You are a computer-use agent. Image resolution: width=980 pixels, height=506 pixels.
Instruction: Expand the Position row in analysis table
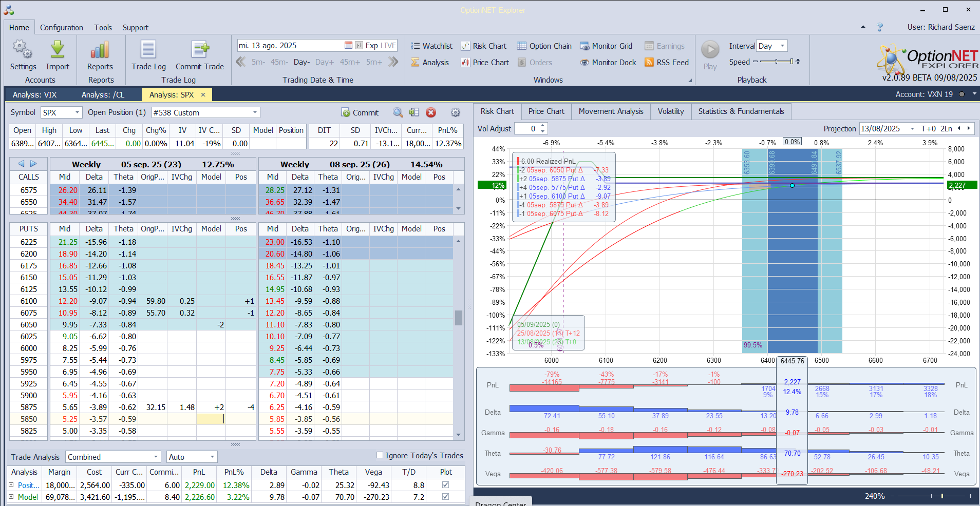tap(11, 485)
